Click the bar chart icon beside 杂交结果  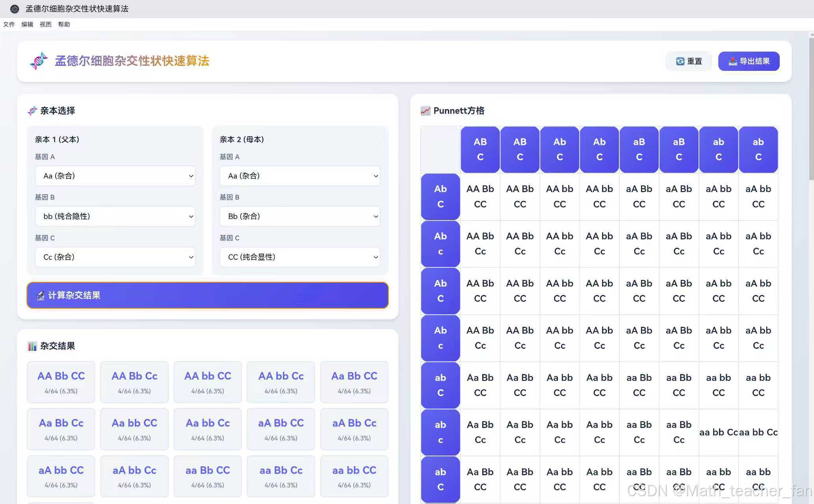(x=32, y=346)
